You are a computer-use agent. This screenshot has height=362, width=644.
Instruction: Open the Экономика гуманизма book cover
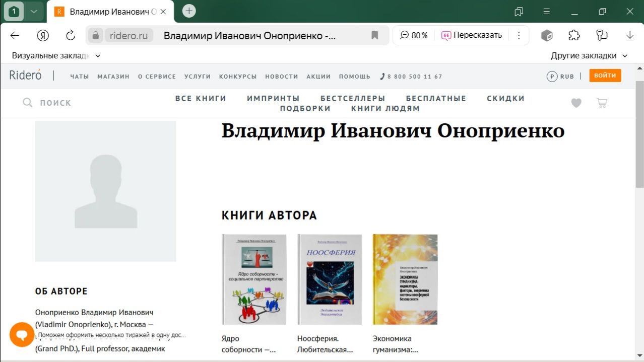tap(405, 279)
